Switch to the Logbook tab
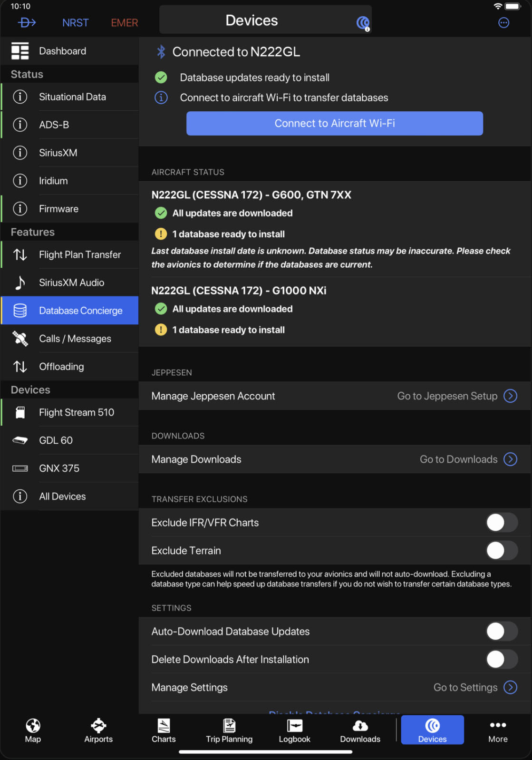 pyautogui.click(x=295, y=730)
